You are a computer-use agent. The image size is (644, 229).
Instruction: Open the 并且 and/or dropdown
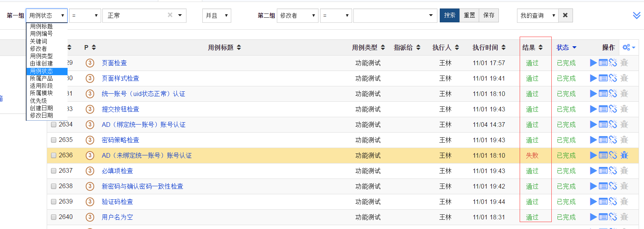pyautogui.click(x=217, y=15)
